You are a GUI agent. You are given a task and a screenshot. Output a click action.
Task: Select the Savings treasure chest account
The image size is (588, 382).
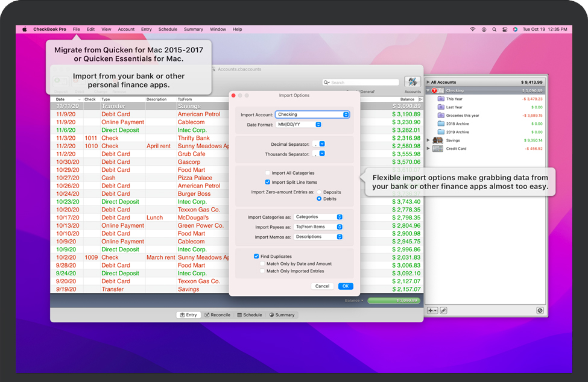point(438,140)
